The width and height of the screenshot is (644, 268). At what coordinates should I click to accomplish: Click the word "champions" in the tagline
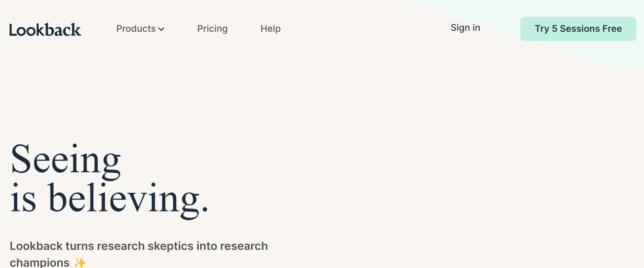[40, 263]
